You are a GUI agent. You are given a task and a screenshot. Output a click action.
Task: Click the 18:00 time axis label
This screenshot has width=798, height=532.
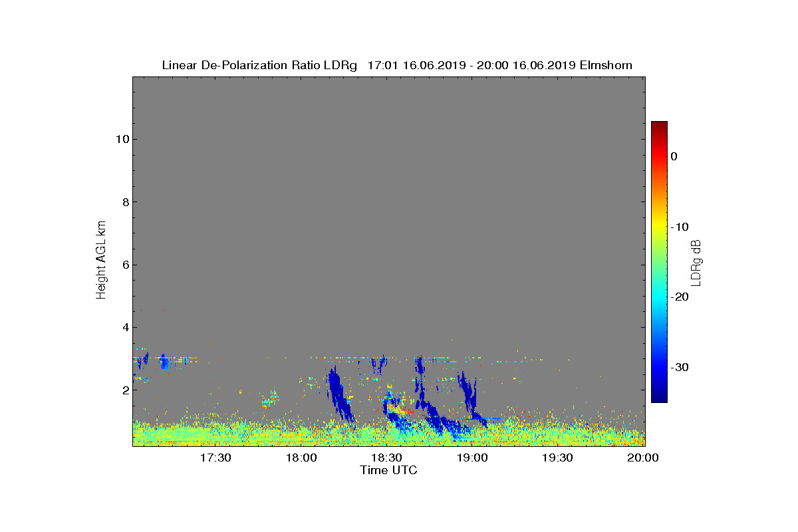pyautogui.click(x=301, y=458)
